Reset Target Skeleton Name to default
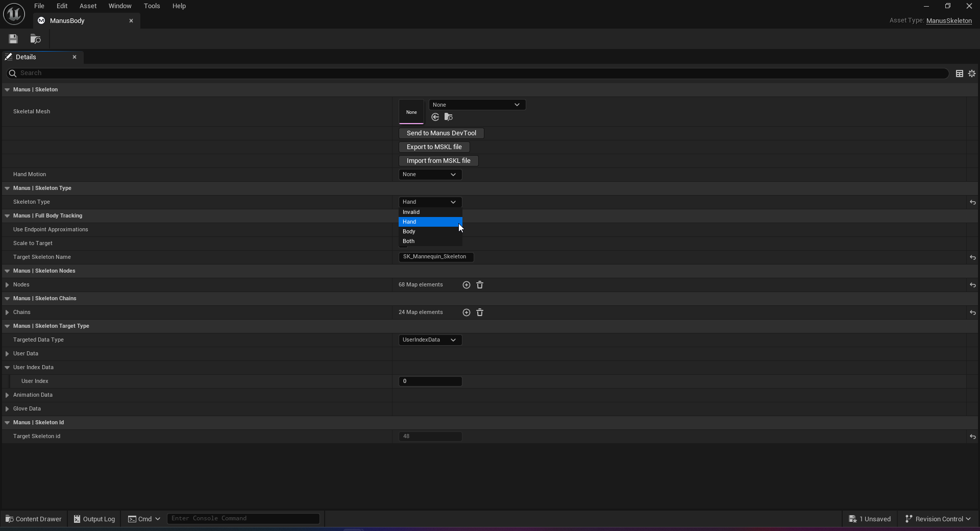Viewport: 980px width, 531px height. pyautogui.click(x=972, y=257)
